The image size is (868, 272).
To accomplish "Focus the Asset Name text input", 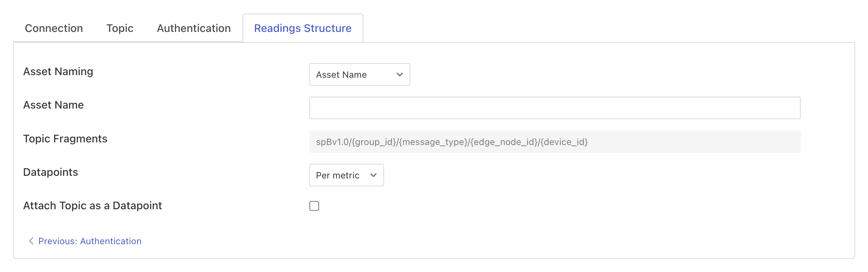I will 555,108.
